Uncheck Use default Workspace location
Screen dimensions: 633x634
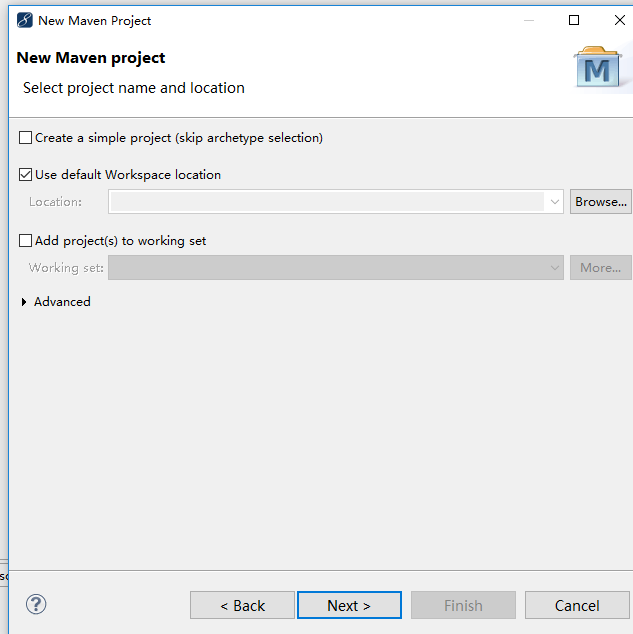[25, 175]
